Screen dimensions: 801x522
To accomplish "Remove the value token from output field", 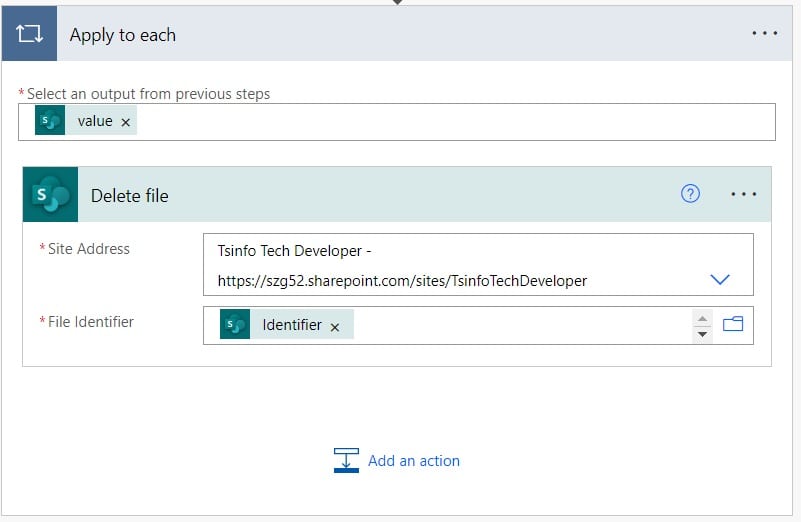I will [x=126, y=122].
